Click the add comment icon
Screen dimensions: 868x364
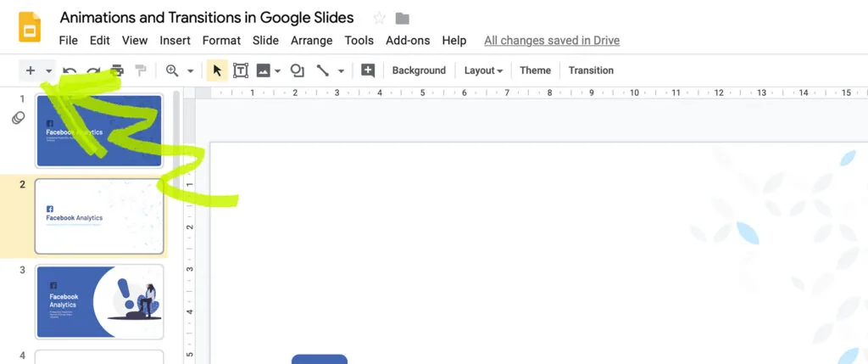pos(368,70)
